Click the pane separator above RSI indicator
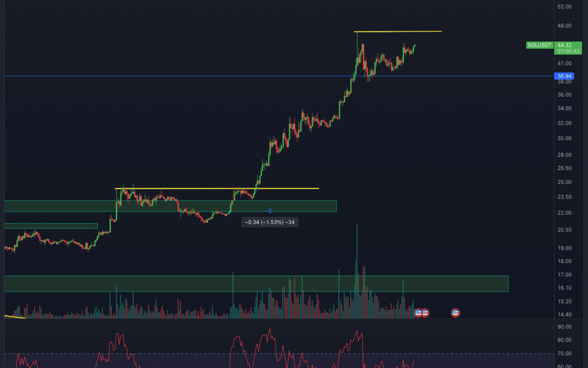The height and width of the screenshot is (368, 588). click(278, 319)
